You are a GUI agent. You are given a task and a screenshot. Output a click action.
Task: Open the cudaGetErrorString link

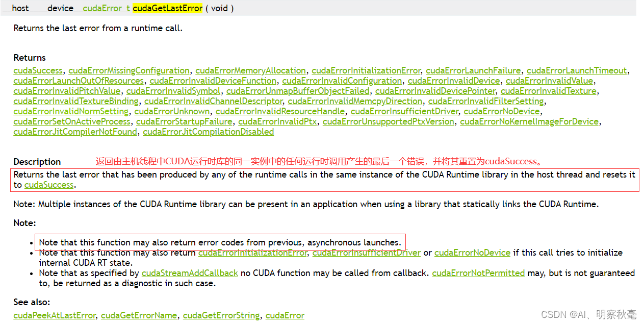[221, 315]
